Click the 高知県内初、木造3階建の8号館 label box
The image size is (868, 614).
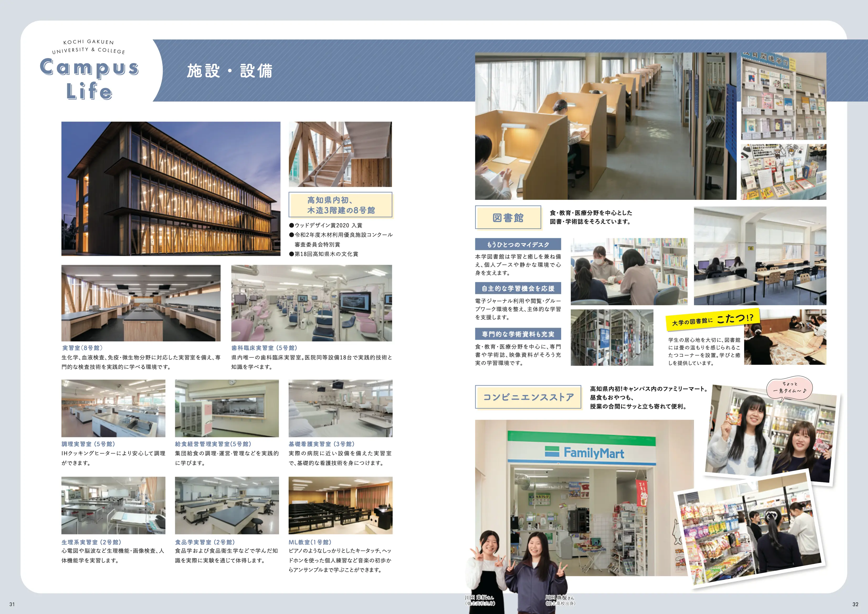tap(340, 205)
